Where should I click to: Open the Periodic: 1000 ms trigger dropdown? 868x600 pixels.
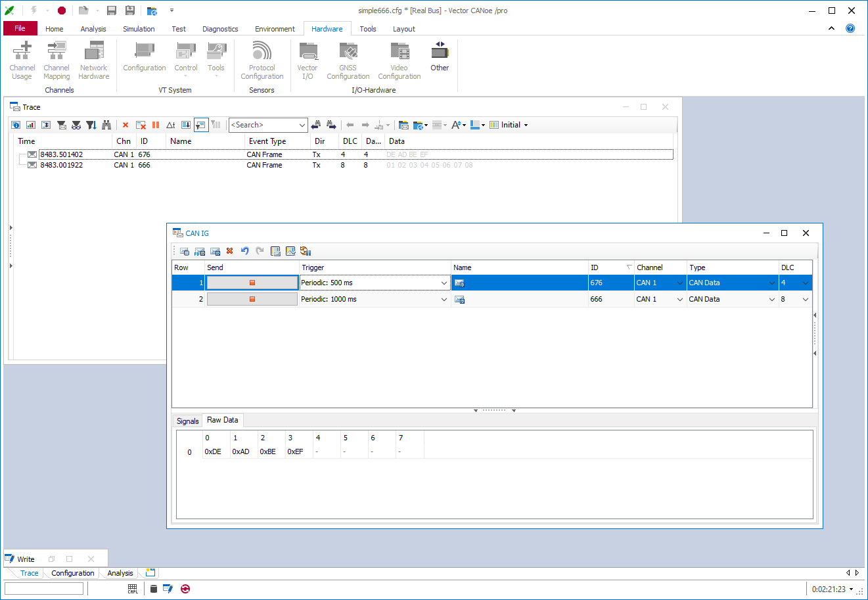(x=444, y=299)
